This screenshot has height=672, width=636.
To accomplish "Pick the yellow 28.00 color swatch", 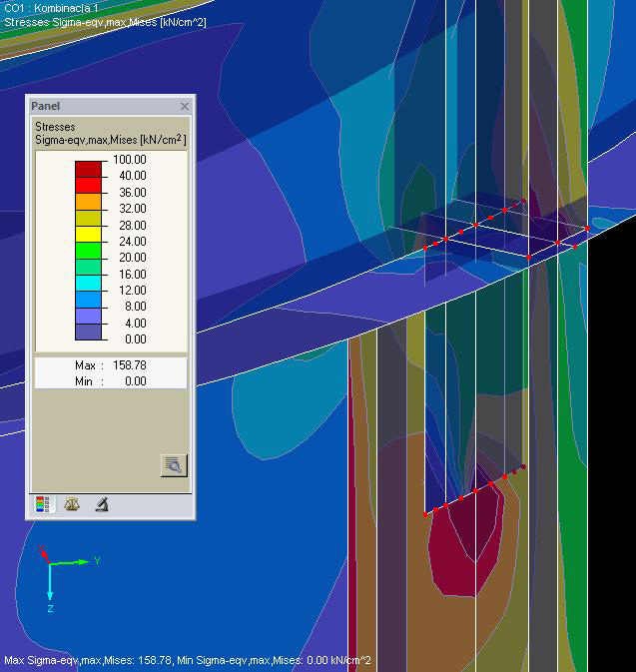I will point(88,235).
